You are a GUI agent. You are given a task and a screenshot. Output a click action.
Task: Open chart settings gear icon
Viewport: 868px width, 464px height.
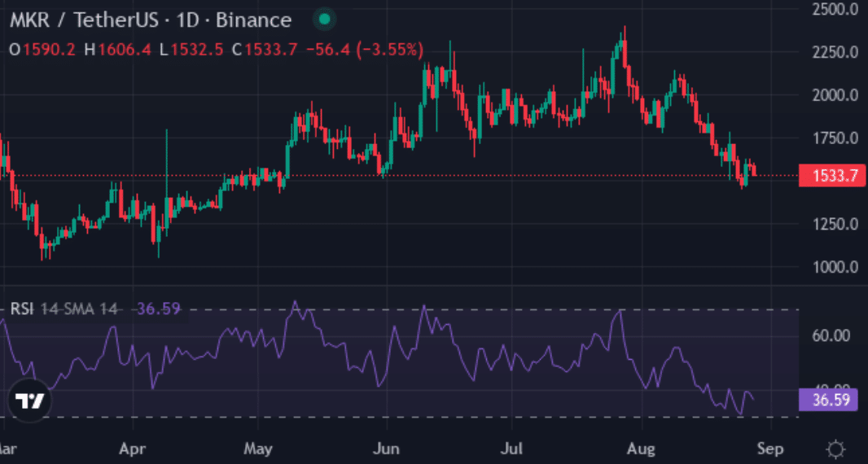tap(836, 448)
